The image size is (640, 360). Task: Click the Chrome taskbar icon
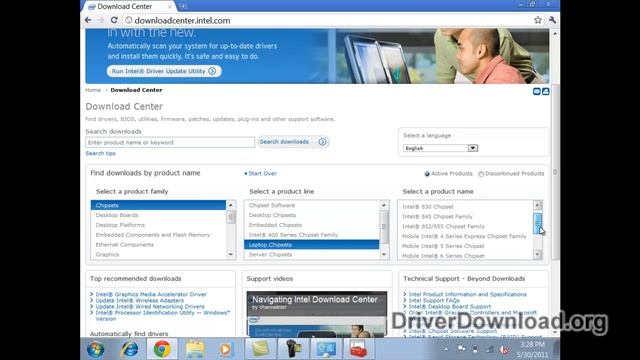pyautogui.click(x=162, y=349)
